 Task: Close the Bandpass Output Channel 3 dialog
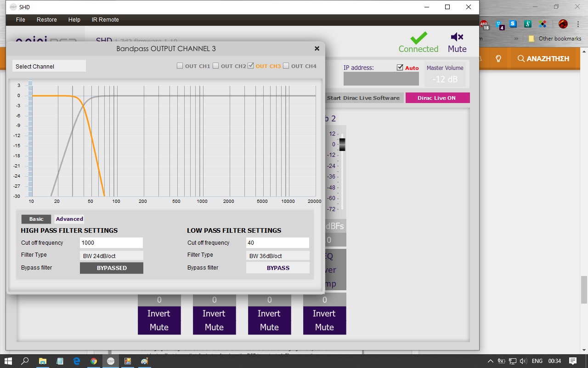tap(317, 48)
